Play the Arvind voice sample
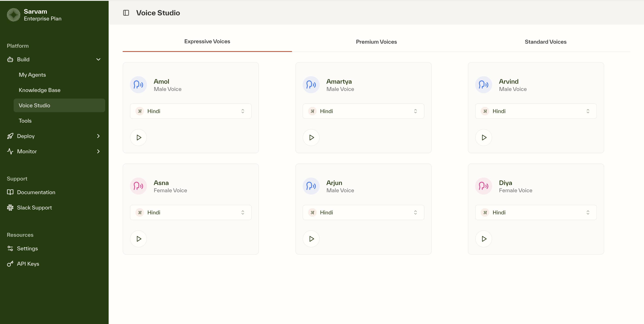The image size is (644, 324). click(x=484, y=137)
